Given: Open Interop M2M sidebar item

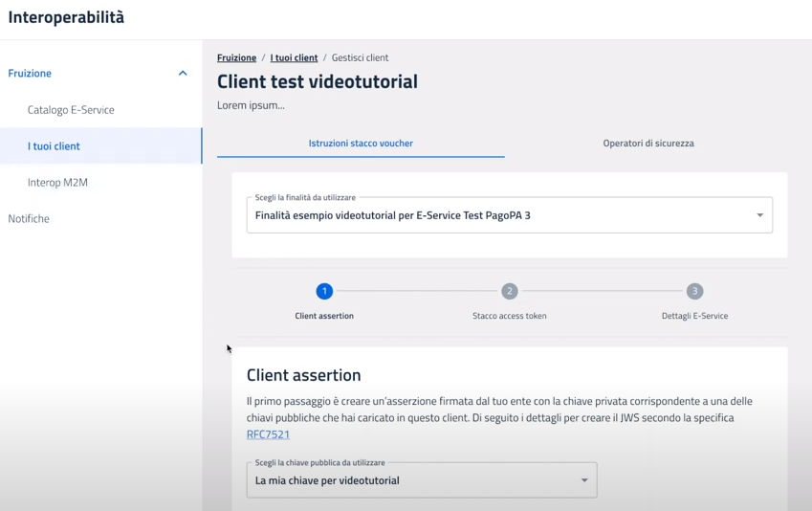Looking at the screenshot, I should (x=57, y=183).
